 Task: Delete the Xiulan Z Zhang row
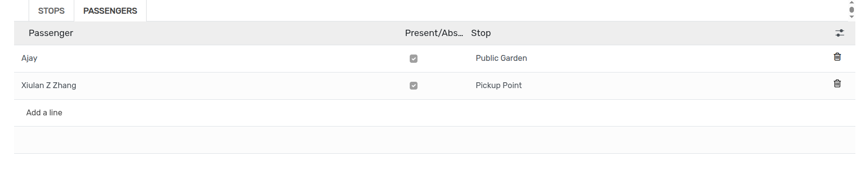click(x=837, y=84)
